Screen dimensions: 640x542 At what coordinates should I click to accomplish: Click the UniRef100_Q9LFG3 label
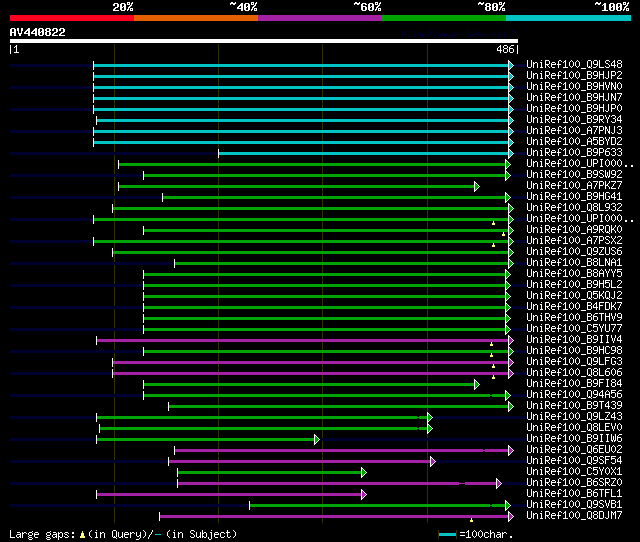coord(574,362)
